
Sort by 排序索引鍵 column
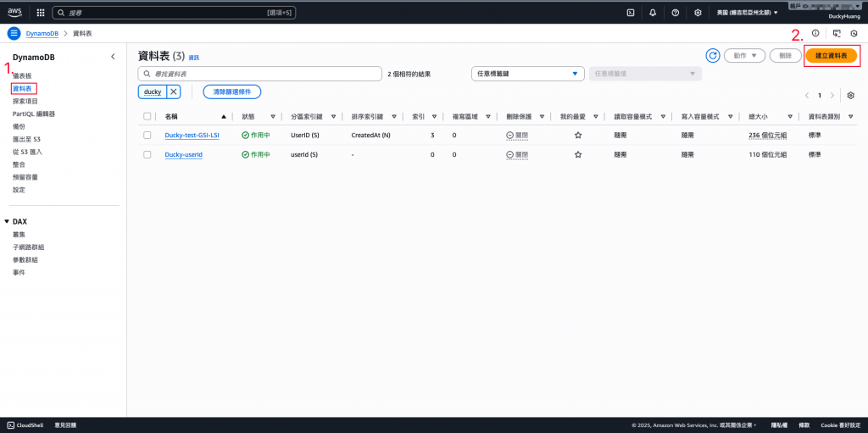[394, 117]
